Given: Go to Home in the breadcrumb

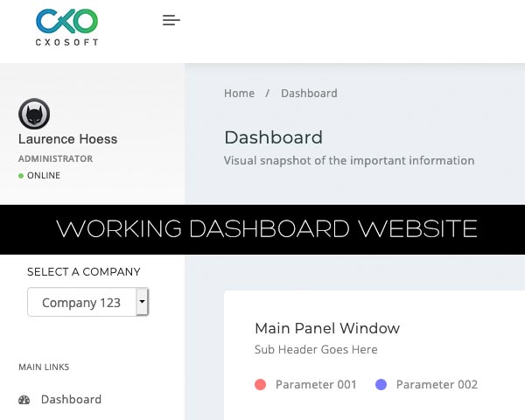Looking at the screenshot, I should click(239, 93).
